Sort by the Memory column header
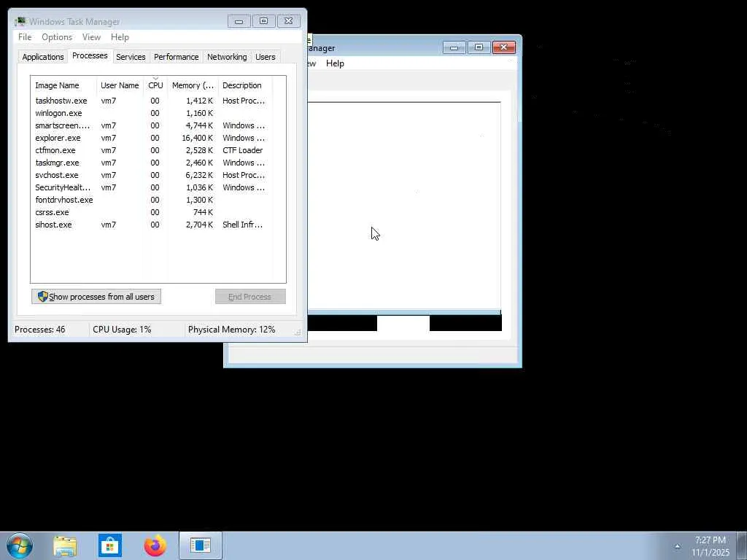Screen dimensions: 747x560 point(193,85)
